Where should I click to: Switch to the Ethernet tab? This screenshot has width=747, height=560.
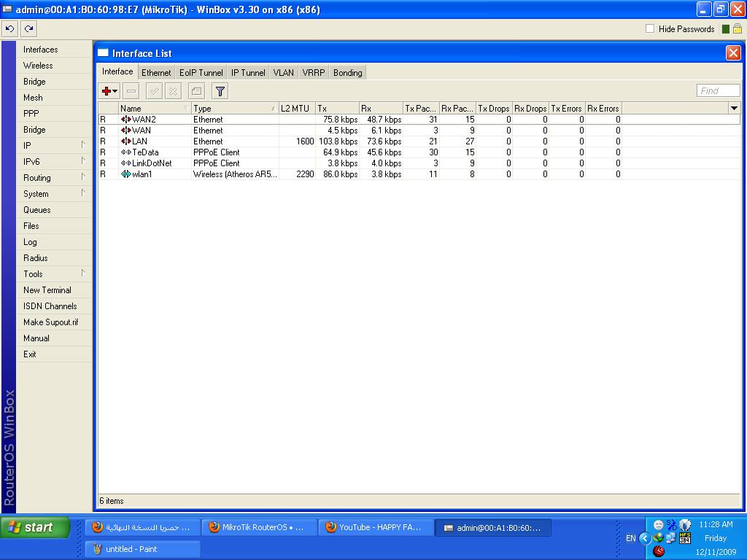click(x=156, y=73)
